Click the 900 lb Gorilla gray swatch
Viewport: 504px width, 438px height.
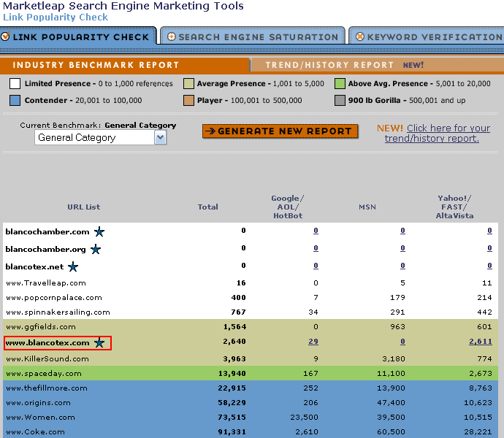pos(340,100)
